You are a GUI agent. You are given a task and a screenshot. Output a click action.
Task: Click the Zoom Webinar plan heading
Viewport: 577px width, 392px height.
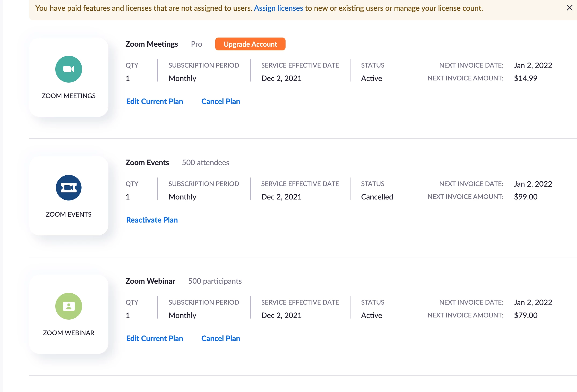click(x=150, y=281)
